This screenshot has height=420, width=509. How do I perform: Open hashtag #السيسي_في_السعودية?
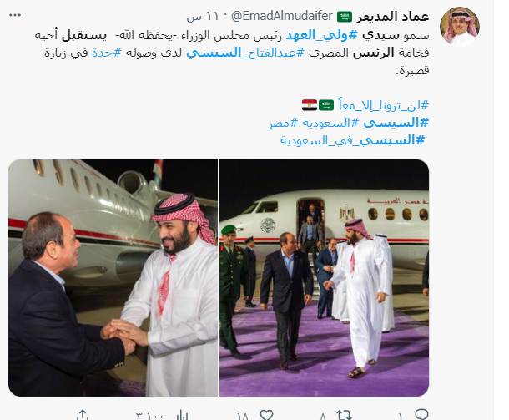click(352, 140)
